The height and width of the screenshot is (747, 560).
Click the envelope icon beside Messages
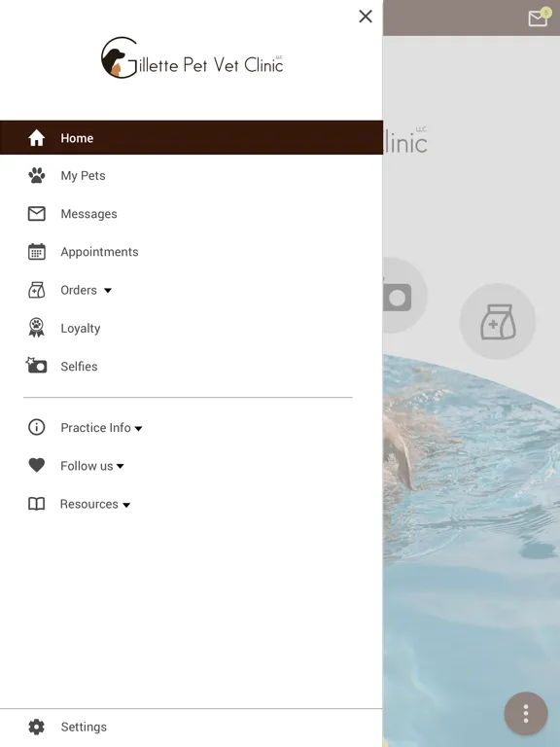pos(37,214)
